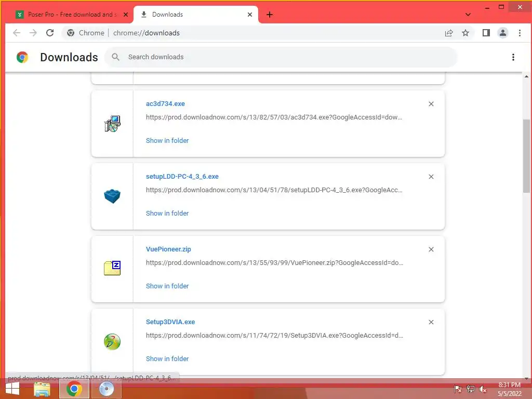The width and height of the screenshot is (532, 399).
Task: Go back to previous page
Action: pyautogui.click(x=16, y=33)
